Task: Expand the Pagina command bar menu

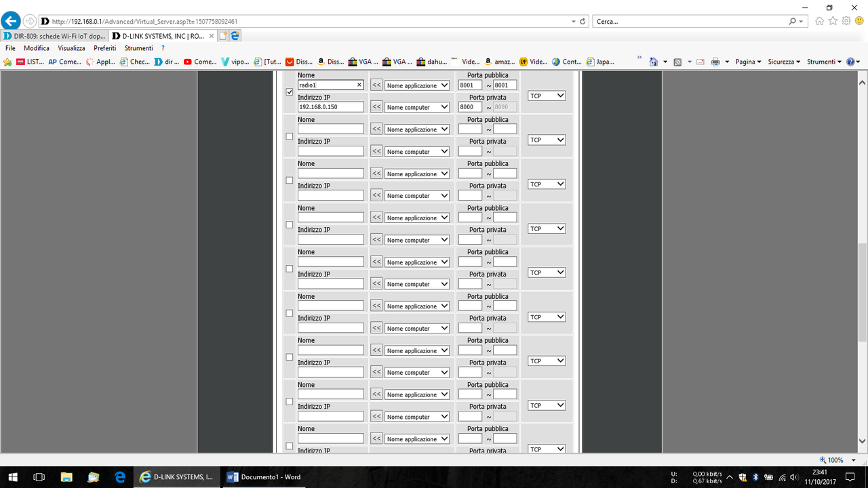Action: point(748,62)
